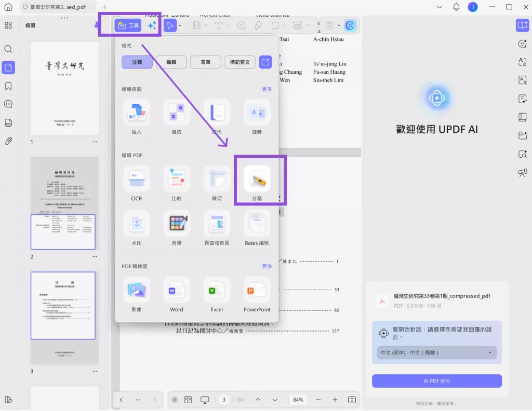This screenshot has height=411, width=532.
Task: Open the search magnifier in left sidebar
Action: (x=8, y=49)
